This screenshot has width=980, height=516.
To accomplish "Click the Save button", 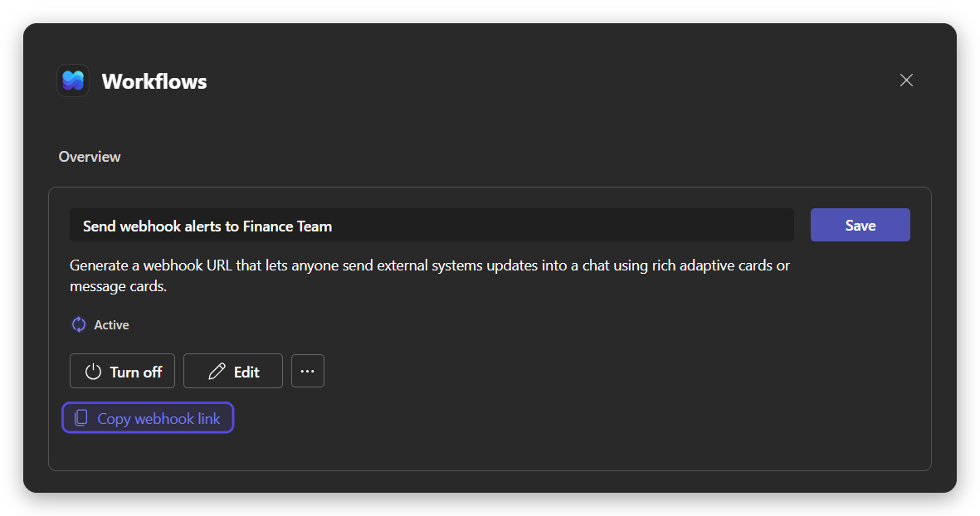I will [x=860, y=225].
